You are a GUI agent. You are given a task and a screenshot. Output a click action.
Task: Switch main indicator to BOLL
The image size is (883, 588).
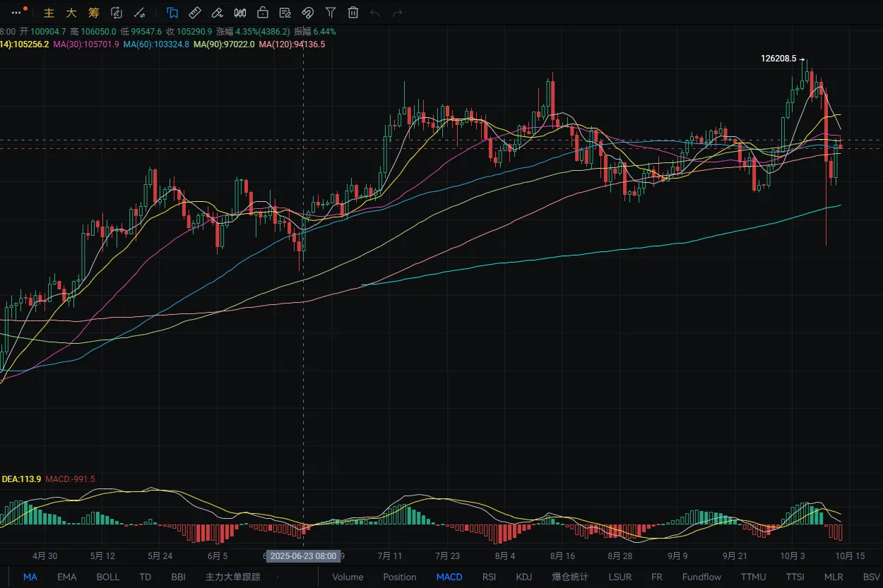tap(108, 577)
